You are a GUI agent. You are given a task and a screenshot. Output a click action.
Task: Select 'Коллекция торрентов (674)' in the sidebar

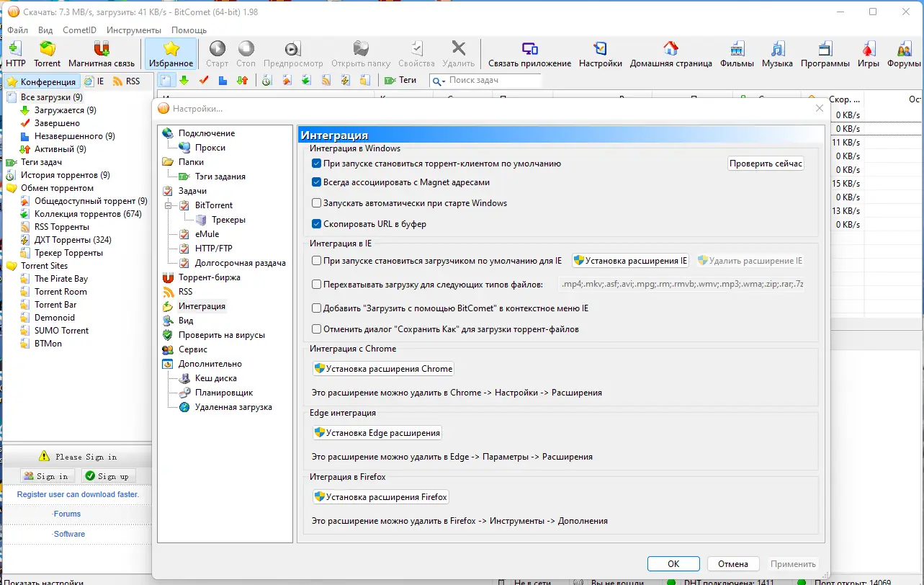coord(88,214)
